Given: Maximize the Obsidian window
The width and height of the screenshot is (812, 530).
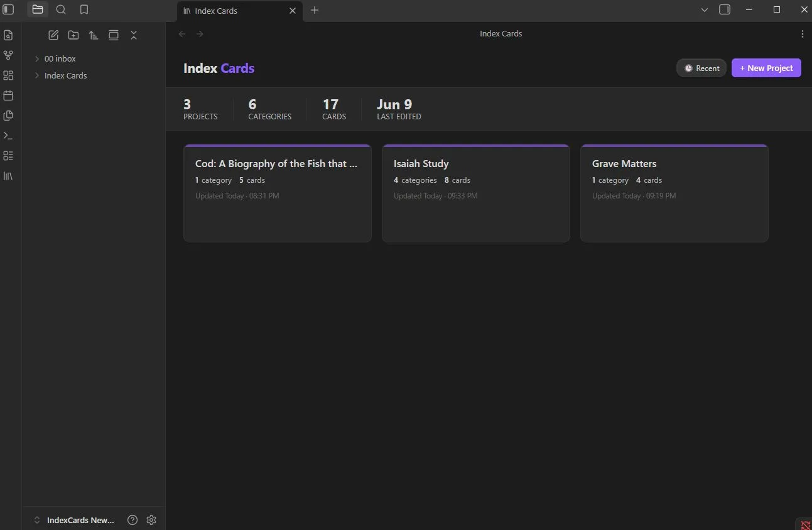Looking at the screenshot, I should (777, 9).
